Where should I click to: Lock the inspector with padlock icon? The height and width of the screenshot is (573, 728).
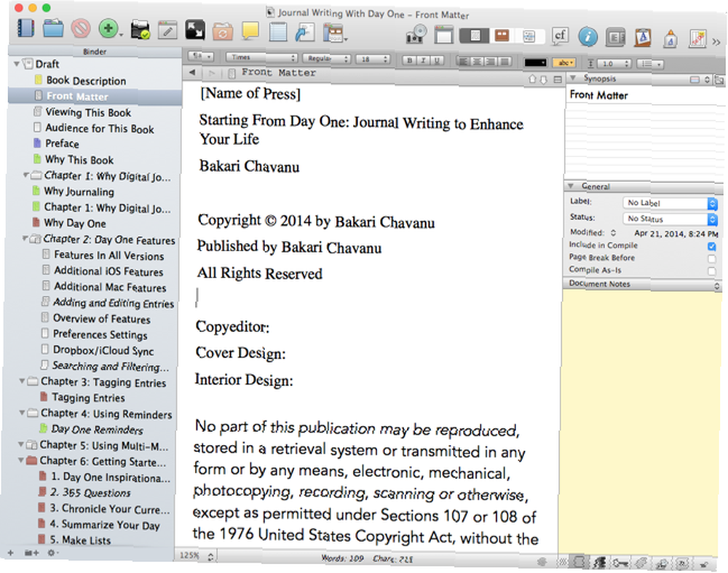click(x=704, y=565)
